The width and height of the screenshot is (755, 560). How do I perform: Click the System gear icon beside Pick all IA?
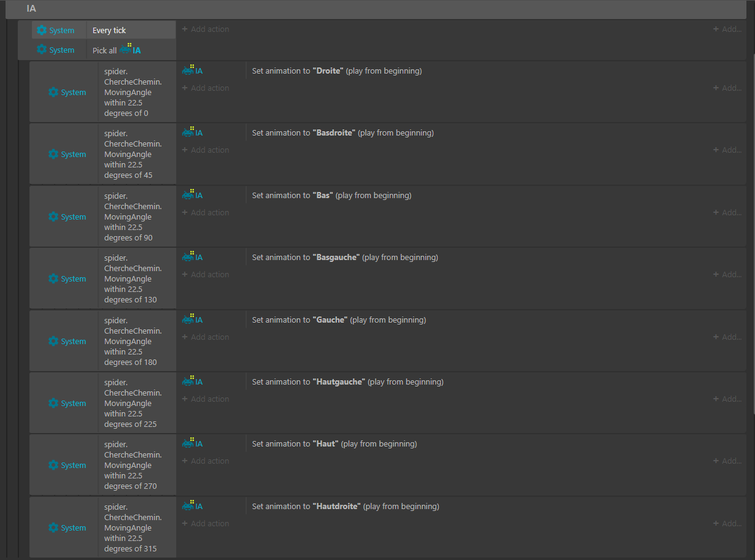tap(42, 50)
